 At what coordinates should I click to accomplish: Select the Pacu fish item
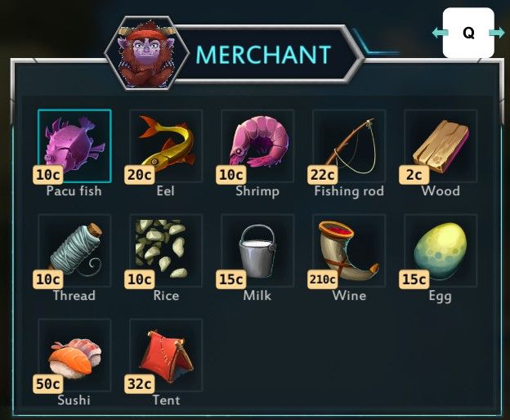(74, 146)
